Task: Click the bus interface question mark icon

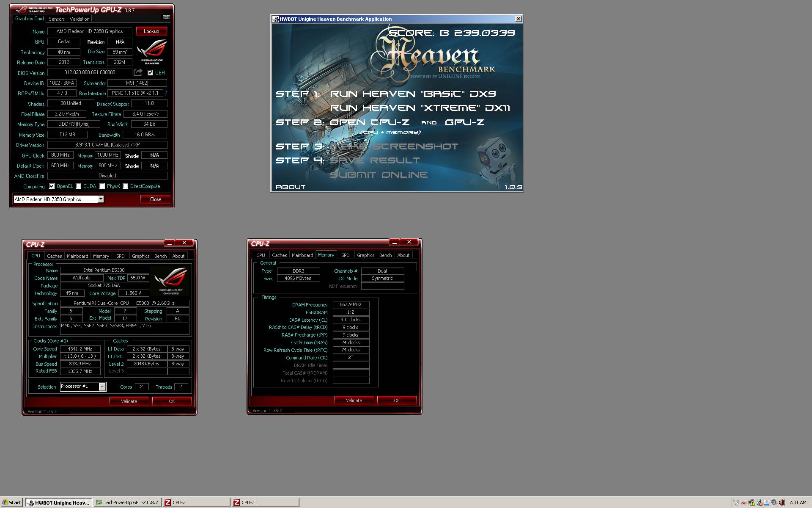Action: coord(166,93)
